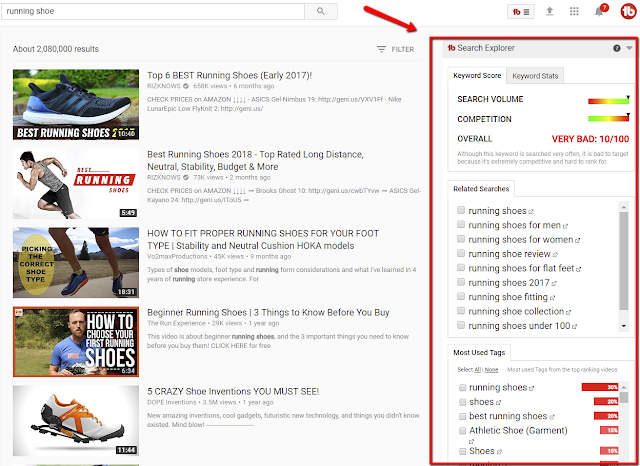
Task: Click the 'About 2,080,000 results' text
Action: click(x=56, y=49)
